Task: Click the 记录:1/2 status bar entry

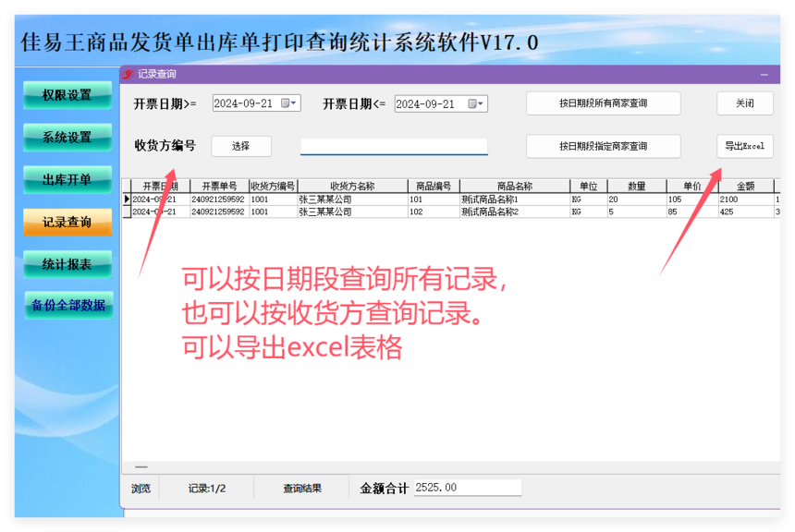Action: click(207, 489)
